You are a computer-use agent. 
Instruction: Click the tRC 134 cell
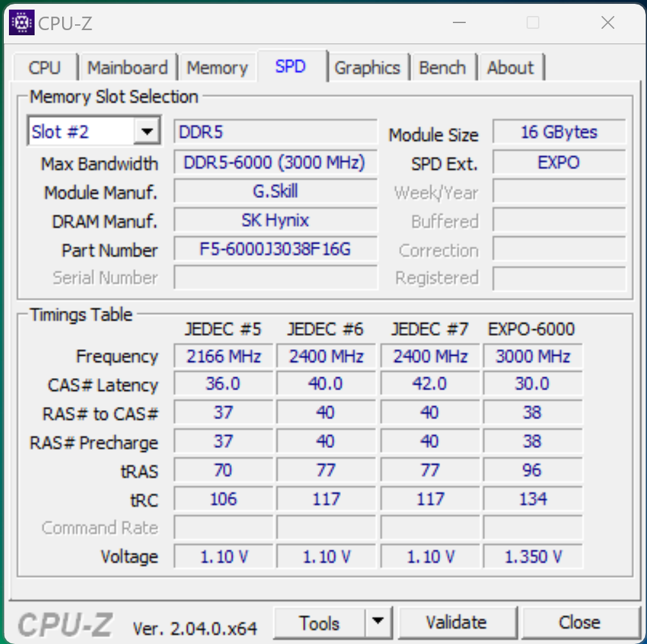coord(533,499)
